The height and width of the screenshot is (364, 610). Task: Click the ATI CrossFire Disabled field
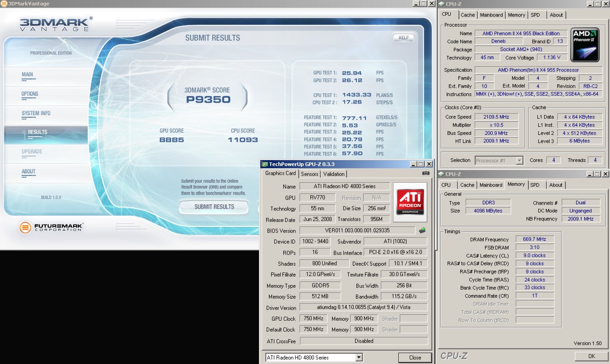click(364, 341)
